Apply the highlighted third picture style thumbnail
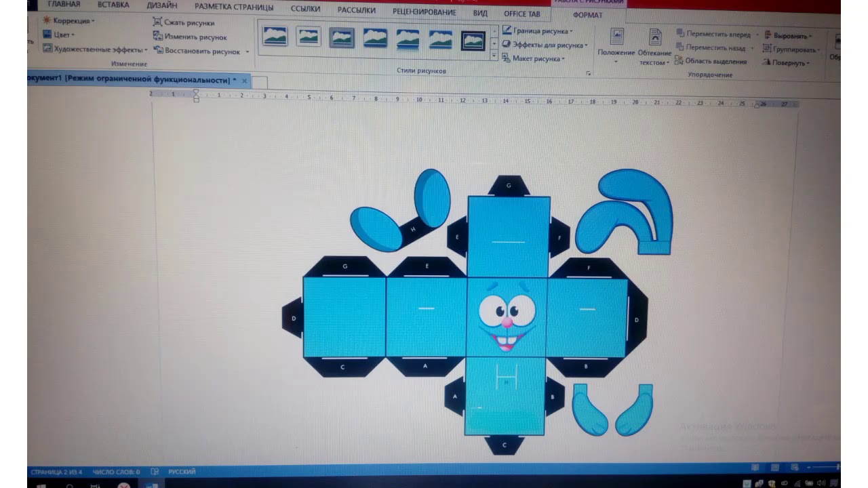 tap(342, 37)
